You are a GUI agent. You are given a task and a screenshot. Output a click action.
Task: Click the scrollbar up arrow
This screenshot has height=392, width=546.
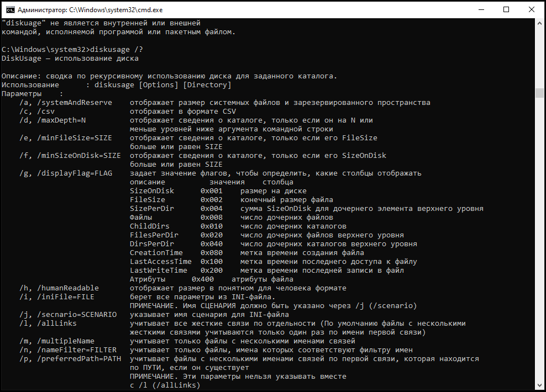tap(539, 23)
